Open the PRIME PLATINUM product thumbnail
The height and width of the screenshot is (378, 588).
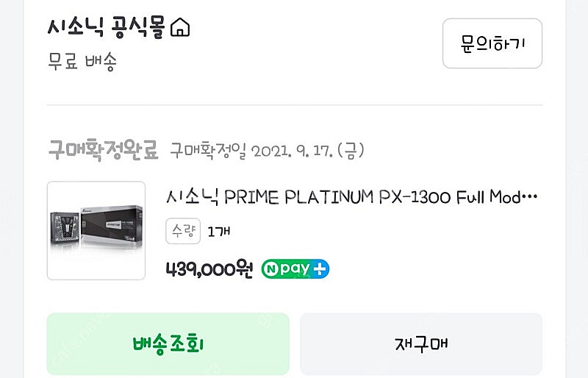[96, 230]
